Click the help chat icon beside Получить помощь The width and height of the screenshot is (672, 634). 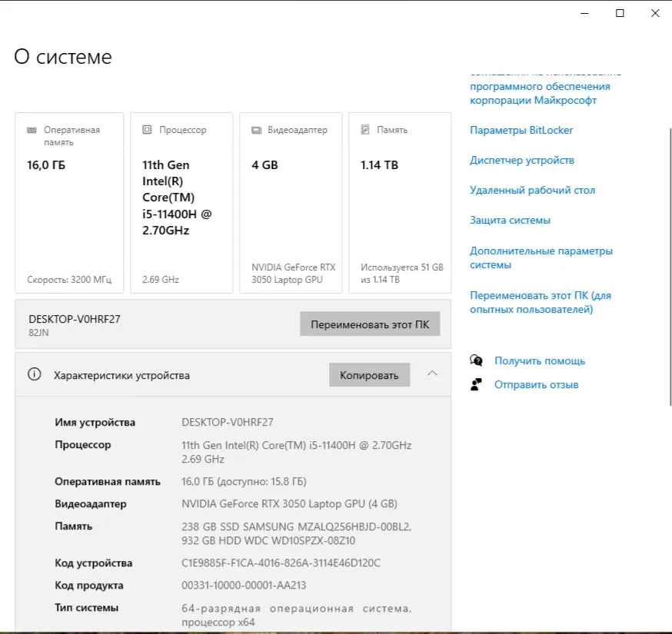(x=476, y=360)
